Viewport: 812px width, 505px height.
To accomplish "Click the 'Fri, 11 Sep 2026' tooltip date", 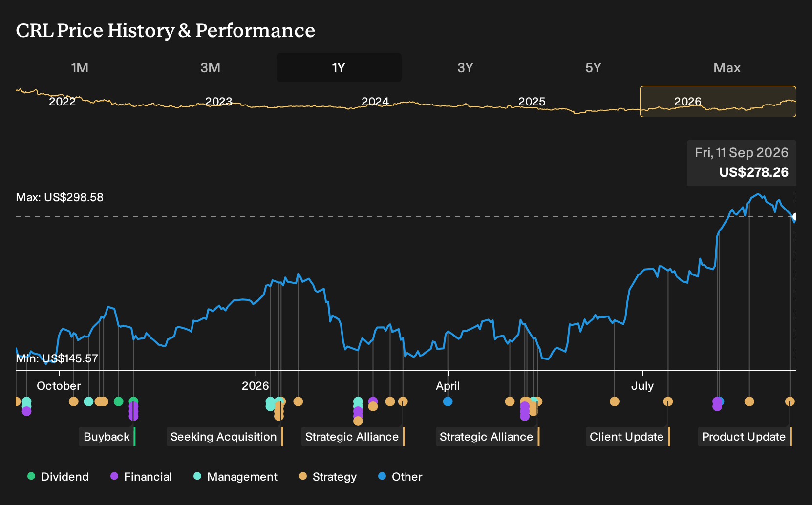I will (742, 153).
